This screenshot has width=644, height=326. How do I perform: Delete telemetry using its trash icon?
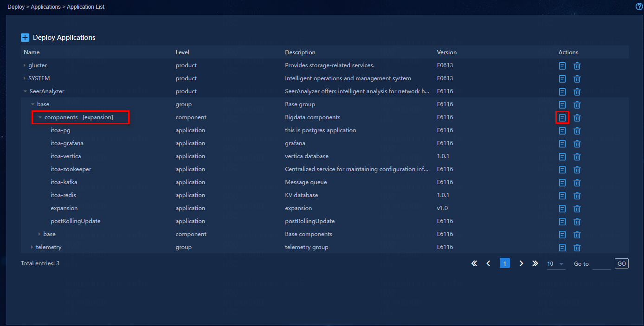[x=577, y=248]
